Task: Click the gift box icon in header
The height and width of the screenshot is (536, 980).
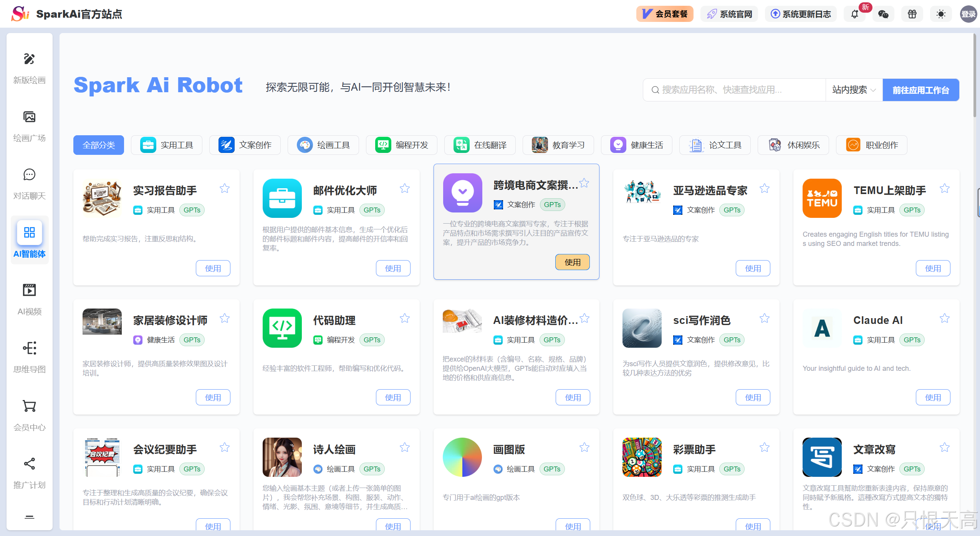Action: coord(912,14)
